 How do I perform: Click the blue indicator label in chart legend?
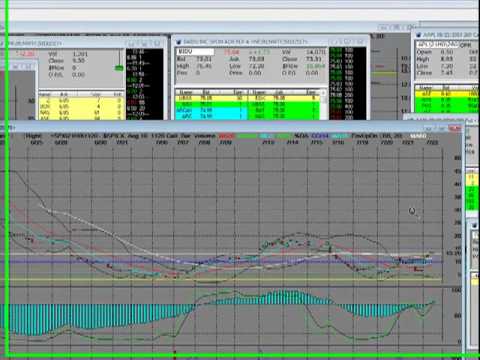click(x=320, y=136)
